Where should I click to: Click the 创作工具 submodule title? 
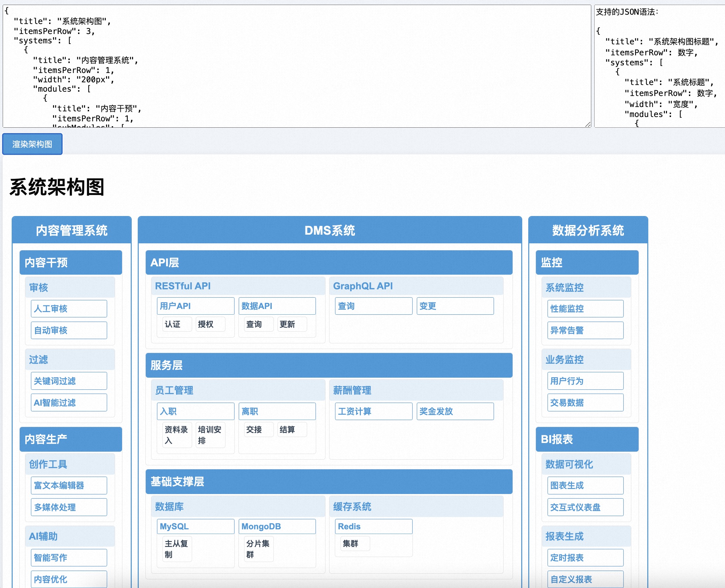[70, 464]
